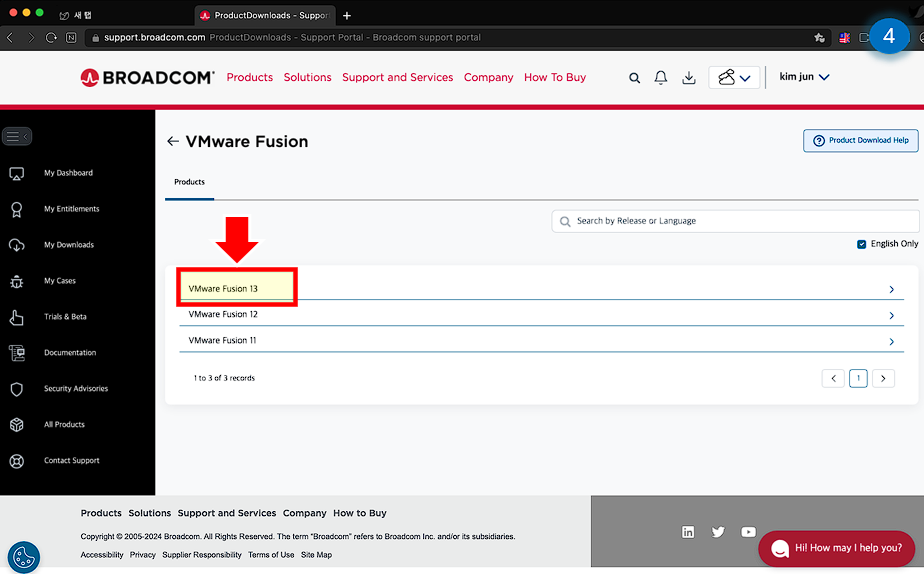Open the Twitter icon in the footer
This screenshot has height=574, width=924.
click(x=718, y=532)
